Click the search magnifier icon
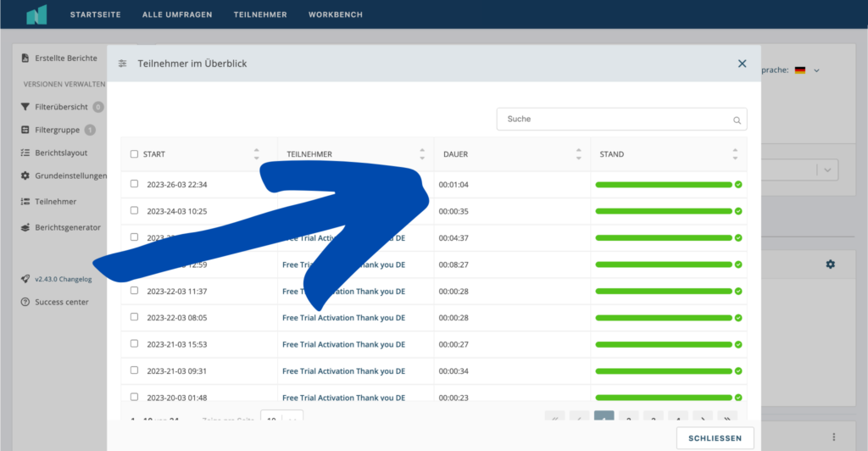Image resolution: width=868 pixels, height=451 pixels. click(x=737, y=120)
